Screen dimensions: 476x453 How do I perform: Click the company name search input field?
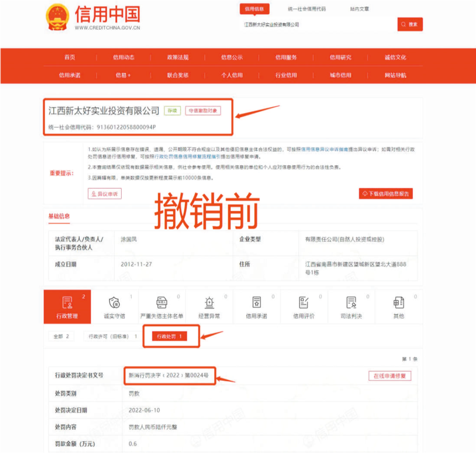click(x=318, y=24)
